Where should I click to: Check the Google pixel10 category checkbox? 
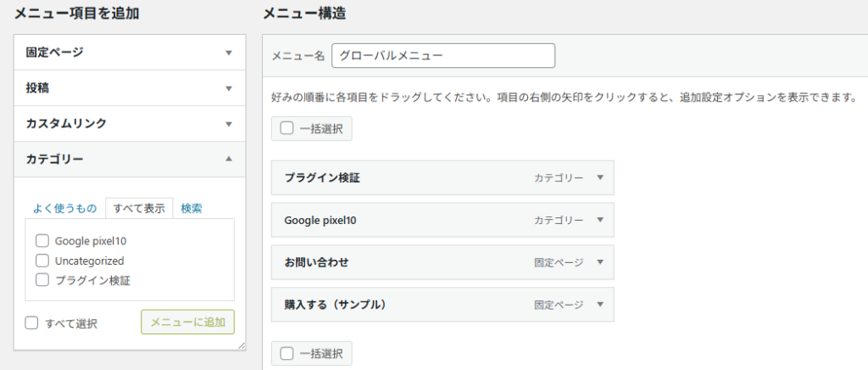coord(42,241)
